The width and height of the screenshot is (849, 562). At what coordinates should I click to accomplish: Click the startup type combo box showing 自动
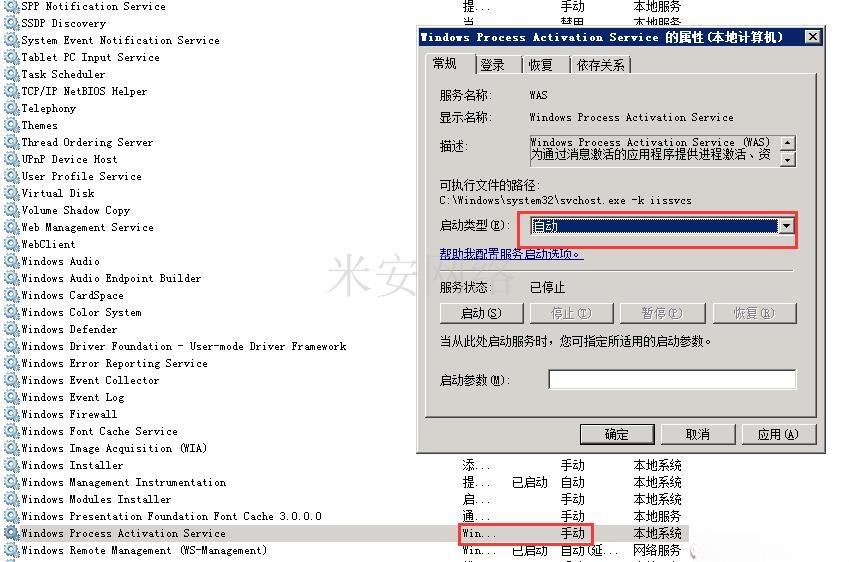pyautogui.click(x=653, y=226)
